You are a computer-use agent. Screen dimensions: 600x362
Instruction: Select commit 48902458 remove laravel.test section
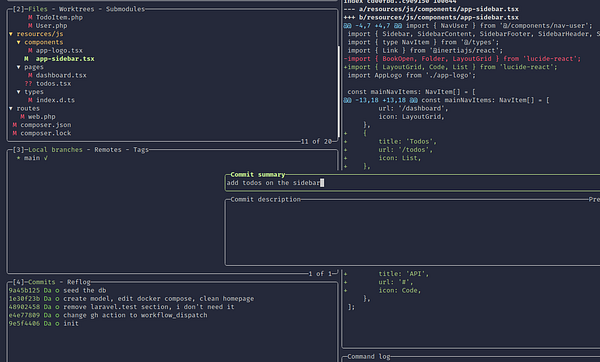(x=121, y=307)
